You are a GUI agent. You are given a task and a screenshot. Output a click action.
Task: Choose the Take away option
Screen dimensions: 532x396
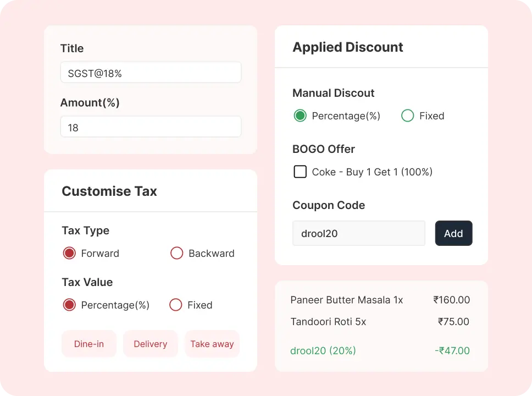coord(212,343)
